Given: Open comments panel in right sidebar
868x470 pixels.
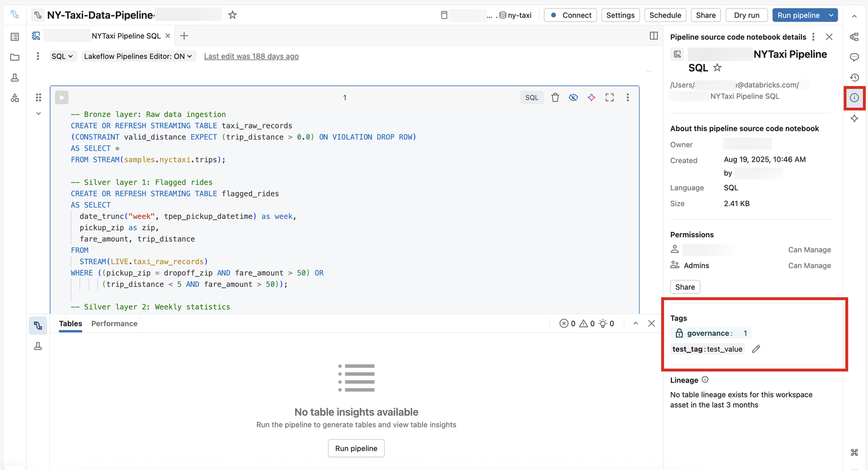Looking at the screenshot, I should [x=854, y=57].
